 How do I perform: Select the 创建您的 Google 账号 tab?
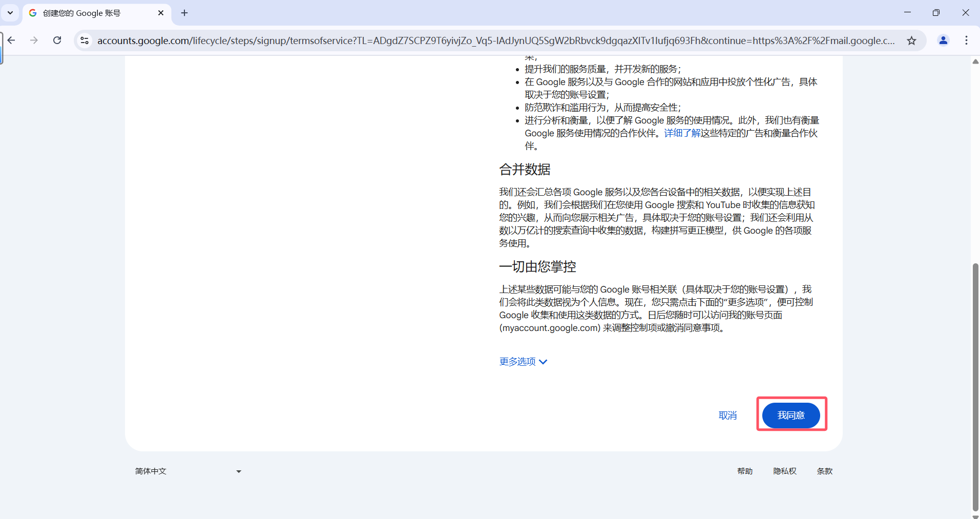click(96, 13)
